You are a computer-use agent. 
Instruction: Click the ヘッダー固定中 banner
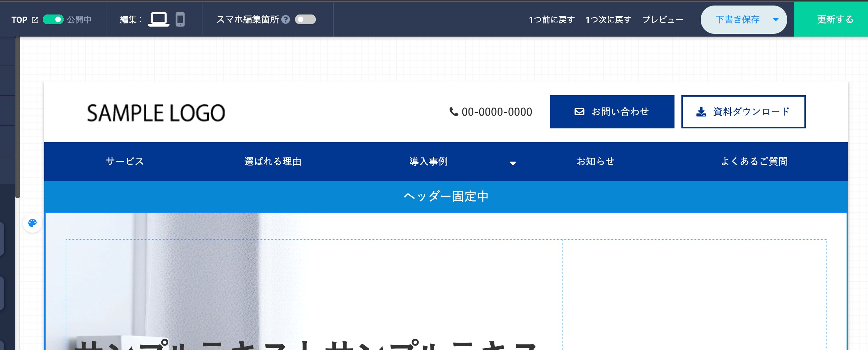coord(446,196)
